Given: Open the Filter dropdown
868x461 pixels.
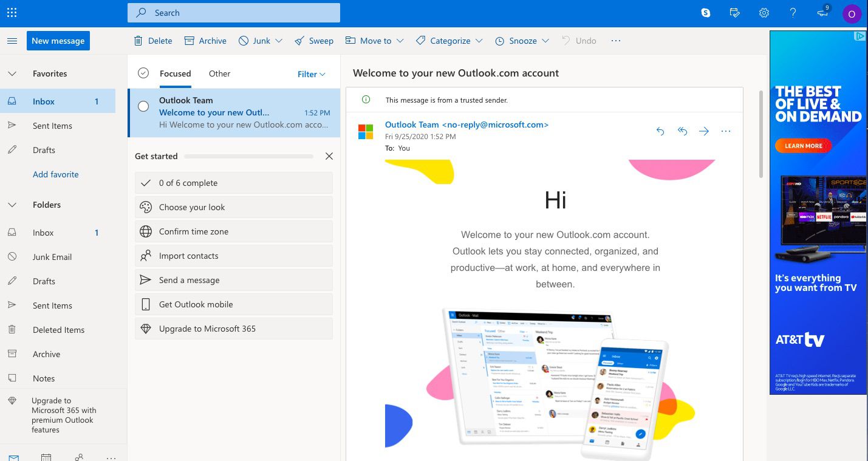Looking at the screenshot, I should [x=312, y=74].
